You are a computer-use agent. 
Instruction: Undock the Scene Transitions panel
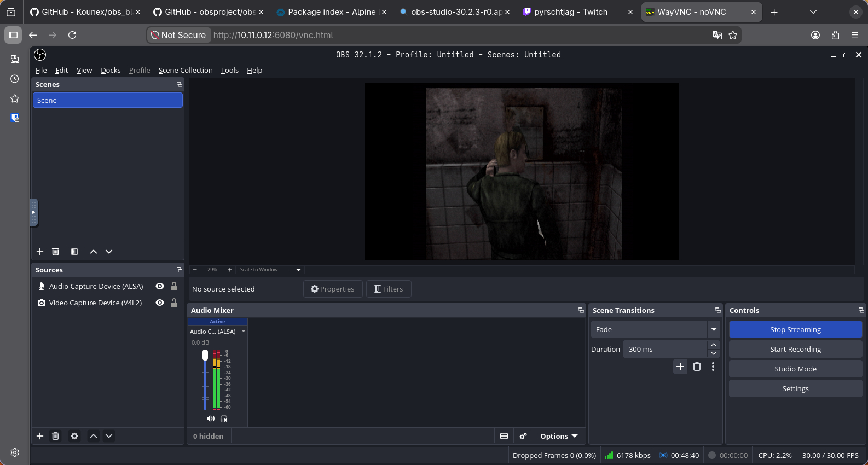[x=718, y=310]
